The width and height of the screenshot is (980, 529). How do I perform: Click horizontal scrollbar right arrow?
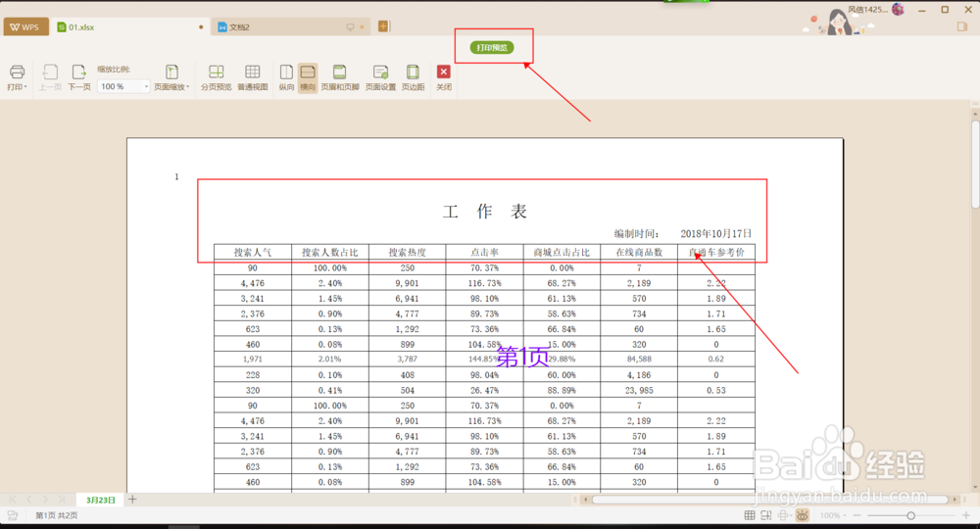tap(955, 499)
